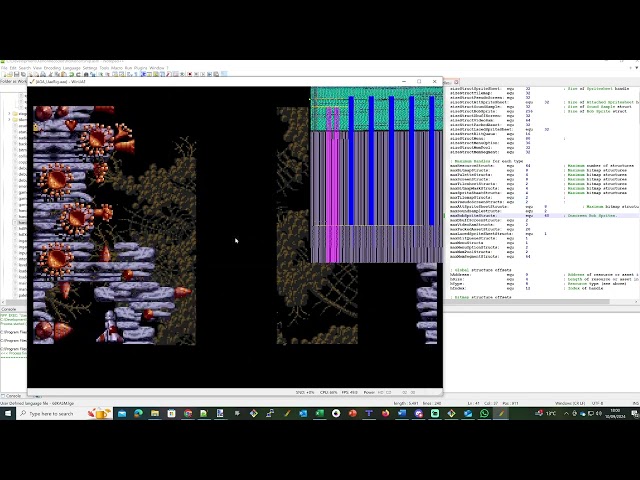Undo with the green arrow icon
This screenshot has width=640, height=480.
71,74
